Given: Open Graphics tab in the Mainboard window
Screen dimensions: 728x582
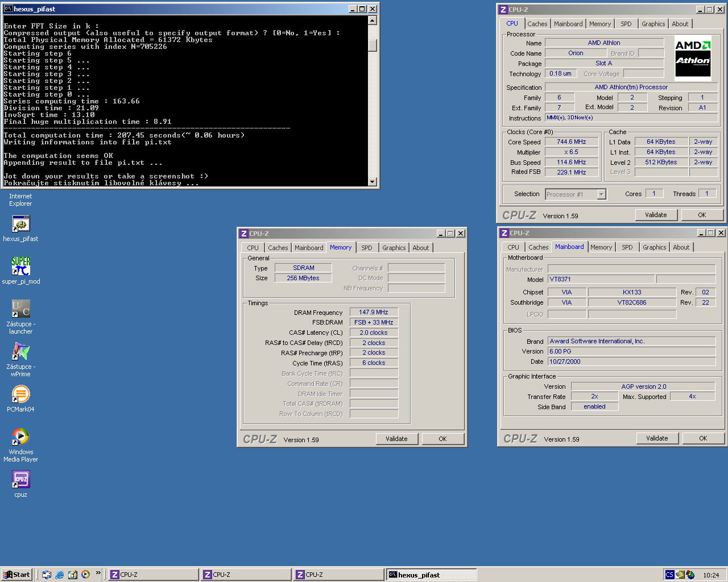Looking at the screenshot, I should [654, 247].
